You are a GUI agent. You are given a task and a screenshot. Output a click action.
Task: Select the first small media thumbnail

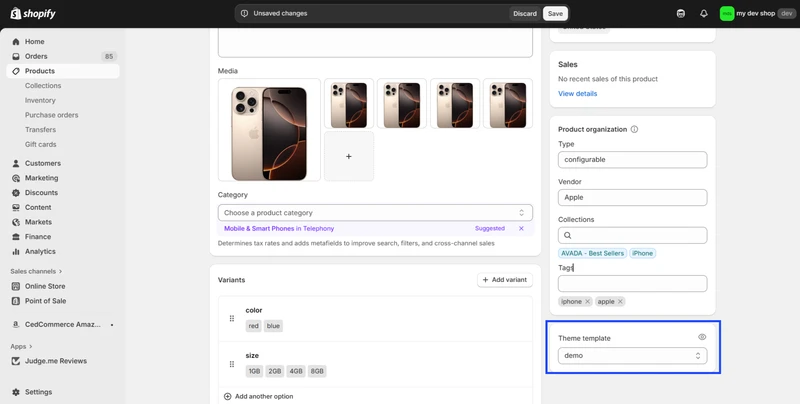coord(349,104)
